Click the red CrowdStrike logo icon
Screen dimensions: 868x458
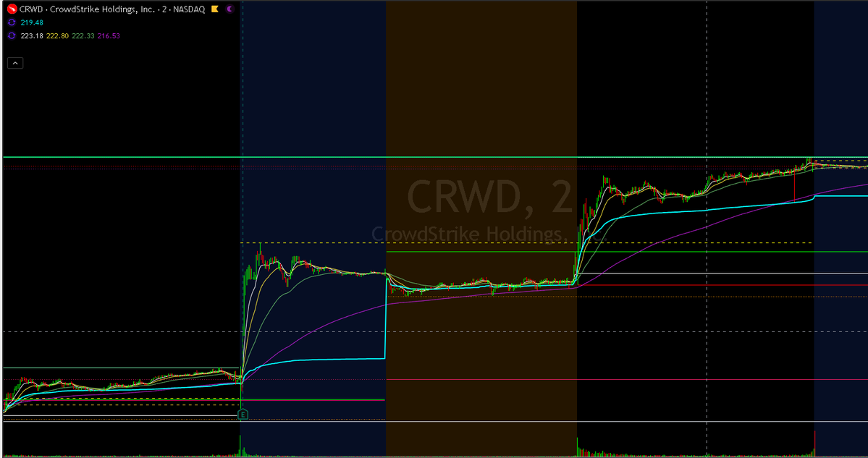pyautogui.click(x=12, y=9)
